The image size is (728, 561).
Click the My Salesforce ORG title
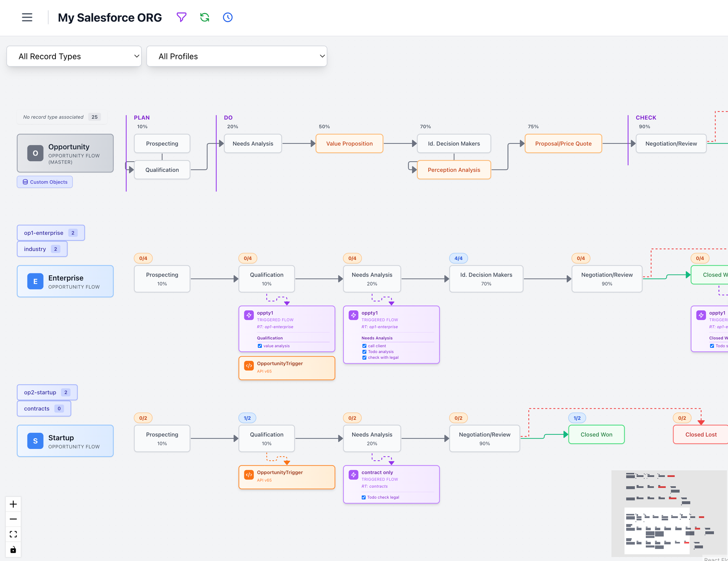pos(110,18)
